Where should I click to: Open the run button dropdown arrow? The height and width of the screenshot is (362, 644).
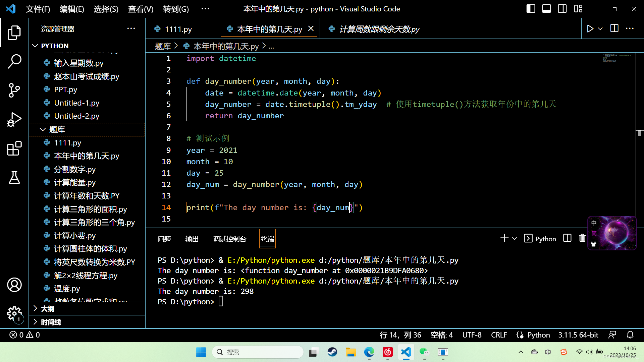coord(600,28)
